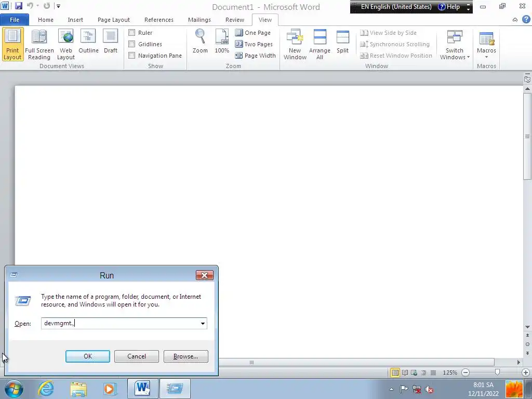Switch to the Insert tab

[x=75, y=20]
